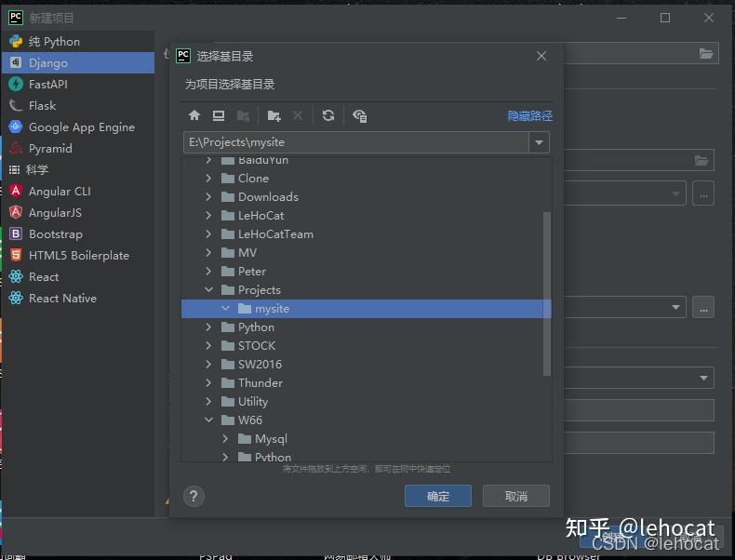This screenshot has height=560, width=735.
Task: Select the Utility folder
Action: click(253, 402)
